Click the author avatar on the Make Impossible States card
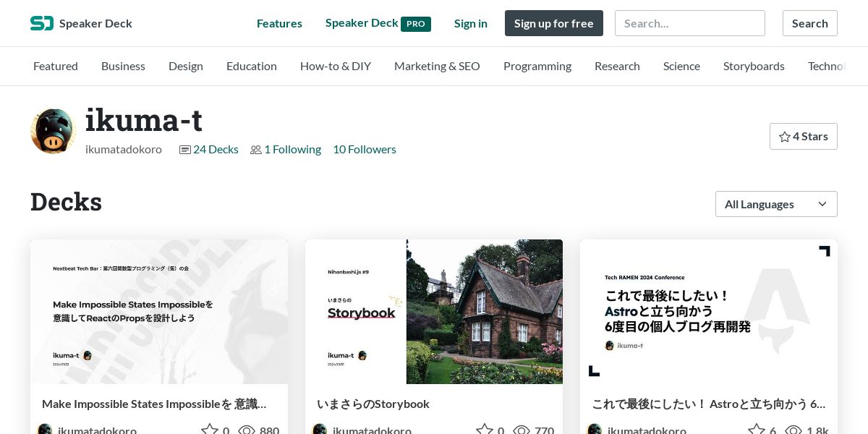 (45, 430)
